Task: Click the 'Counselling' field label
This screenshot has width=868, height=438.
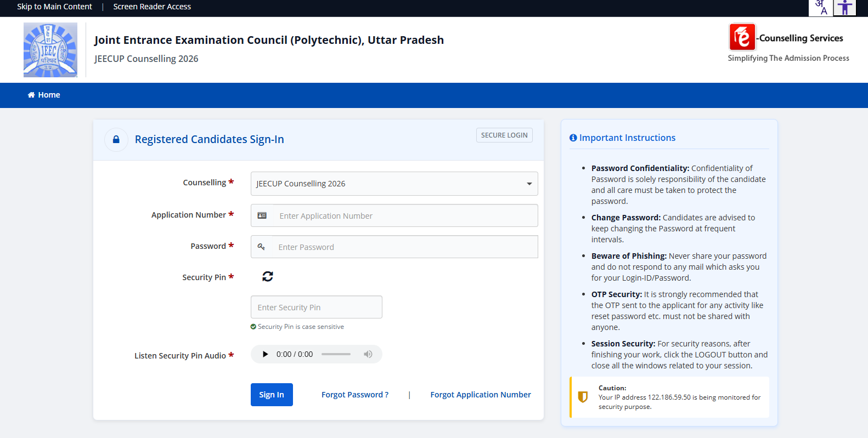Action: (x=205, y=183)
